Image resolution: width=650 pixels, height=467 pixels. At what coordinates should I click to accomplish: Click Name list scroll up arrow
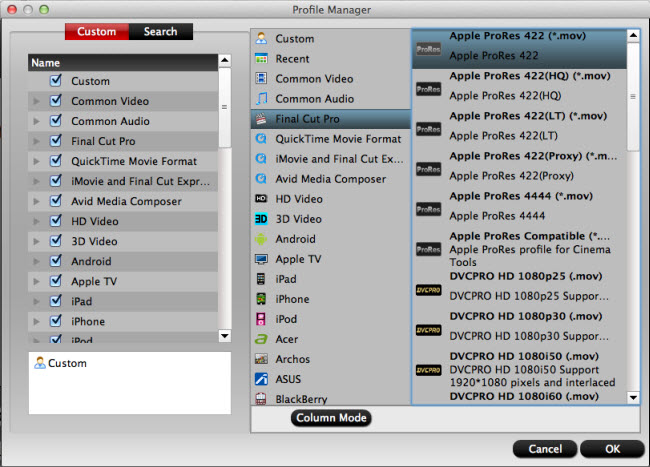point(225,60)
